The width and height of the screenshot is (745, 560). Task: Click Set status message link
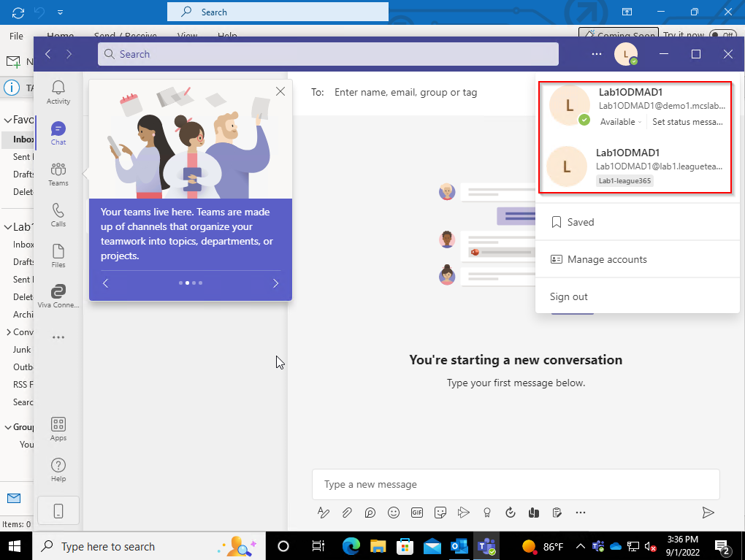[687, 122]
